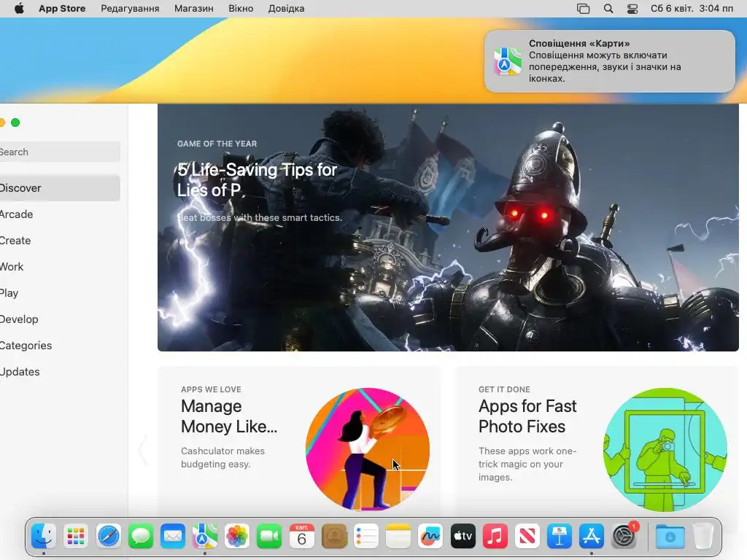The image size is (747, 560).
Task: Open the Довідка menu
Action: tap(286, 9)
